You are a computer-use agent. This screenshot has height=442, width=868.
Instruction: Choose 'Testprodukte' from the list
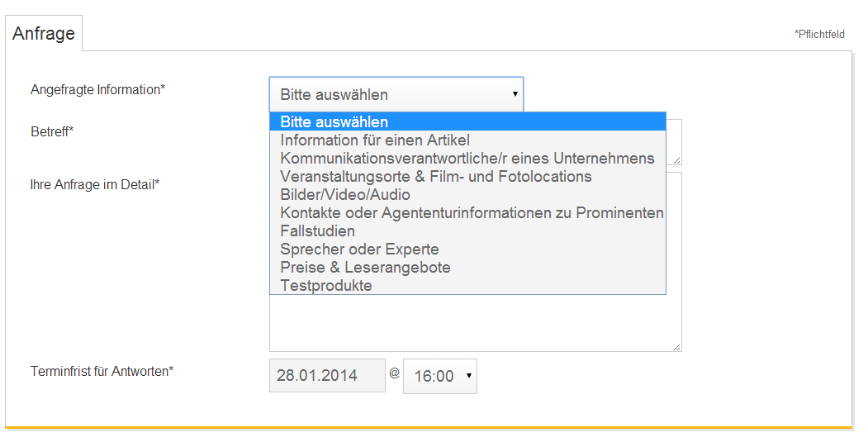[x=467, y=286]
